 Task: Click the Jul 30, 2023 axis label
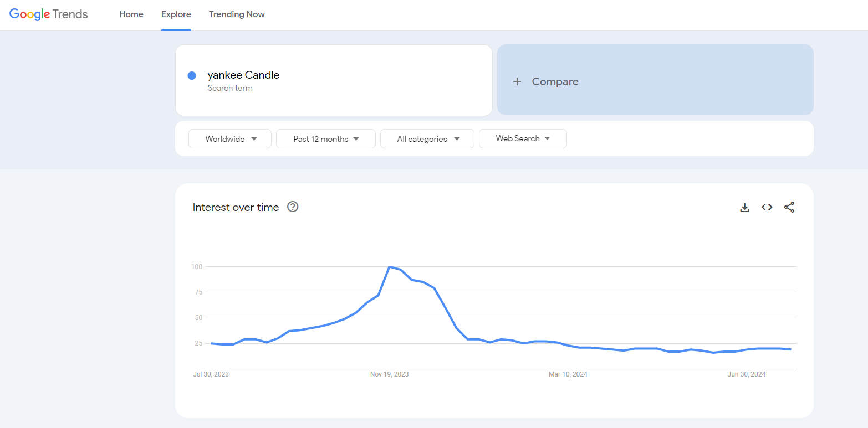click(211, 374)
